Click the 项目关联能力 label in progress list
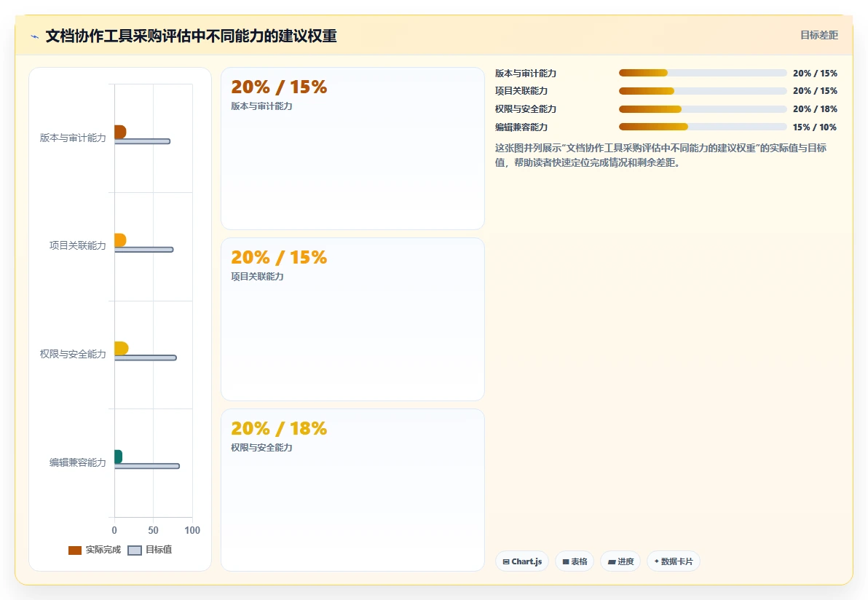 521,91
